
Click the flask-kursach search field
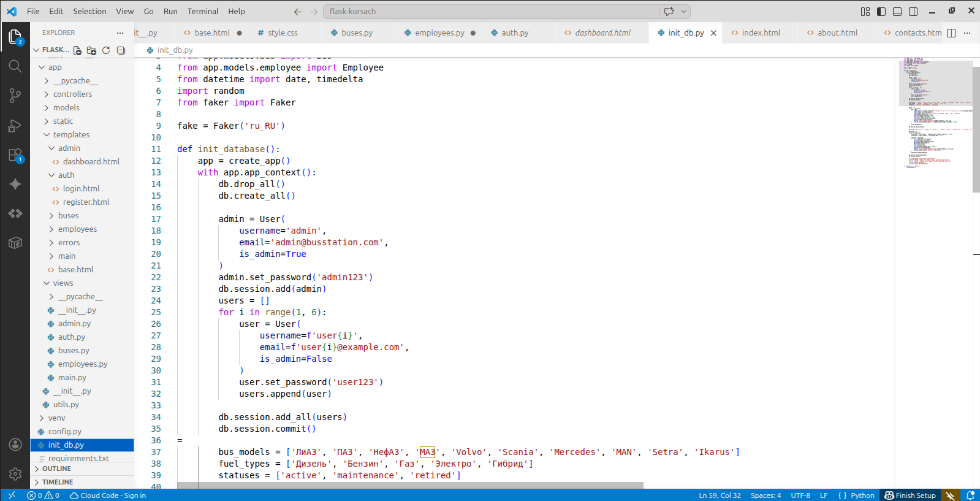pyautogui.click(x=490, y=11)
